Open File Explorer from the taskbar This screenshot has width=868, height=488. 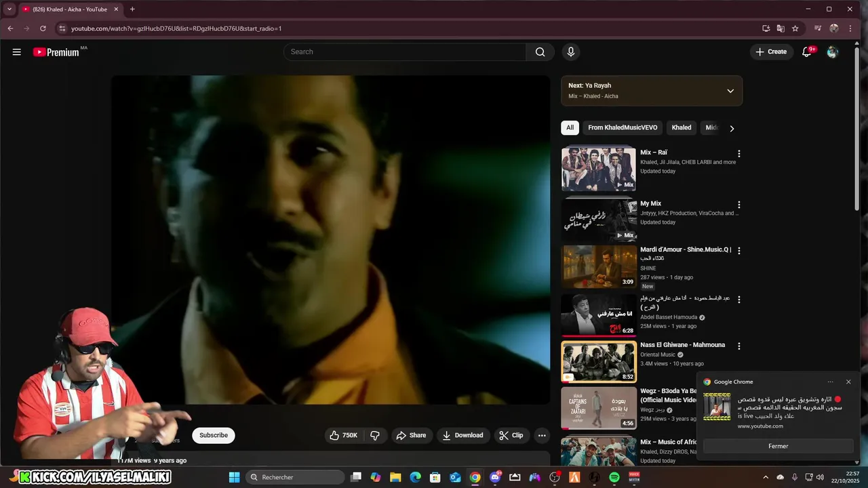coord(395,477)
